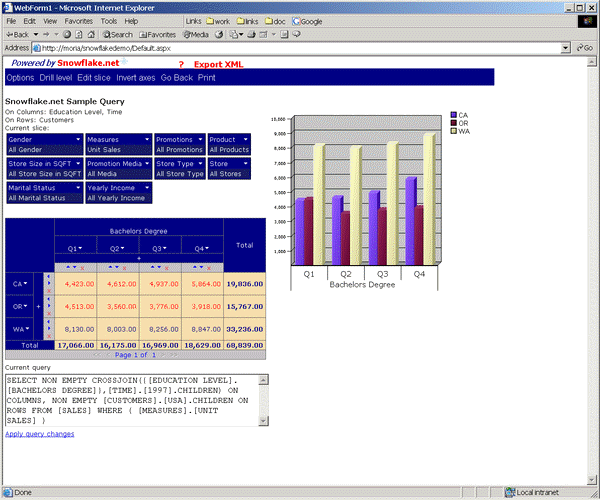This screenshot has width=600, height=500.
Task: Open the Favorites menu
Action: pyautogui.click(x=78, y=21)
